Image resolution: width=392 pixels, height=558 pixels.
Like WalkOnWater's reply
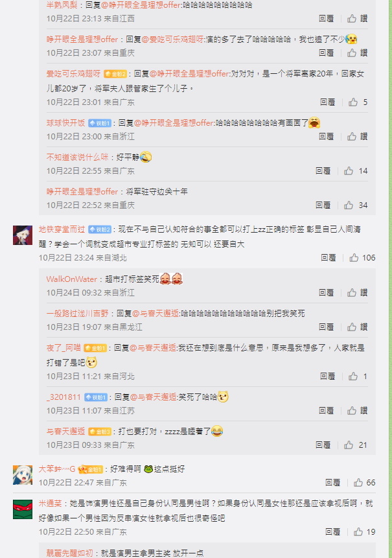[x=352, y=292]
